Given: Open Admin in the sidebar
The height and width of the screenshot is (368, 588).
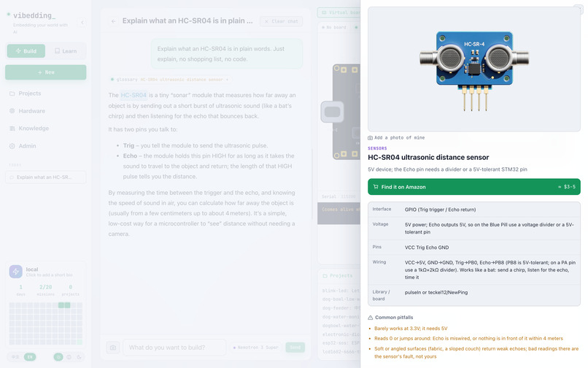Looking at the screenshot, I should [x=46, y=146].
